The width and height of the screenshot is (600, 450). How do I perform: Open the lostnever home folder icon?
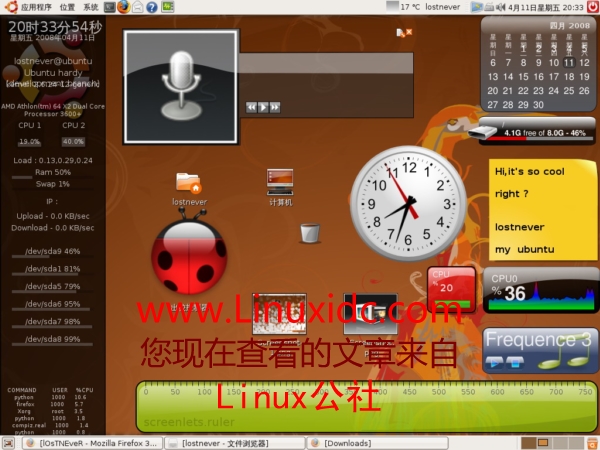[x=188, y=183]
